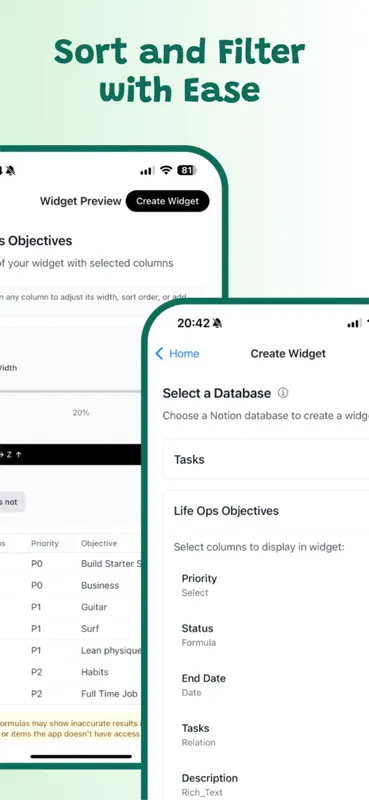Screen dimensions: 369x800
Task: Select the Business objective row
Action: [70, 585]
